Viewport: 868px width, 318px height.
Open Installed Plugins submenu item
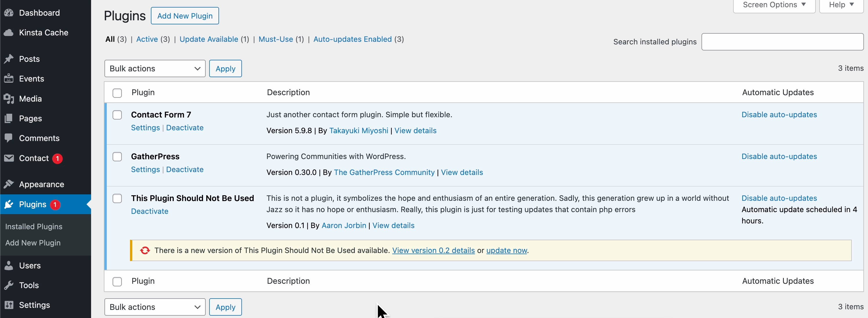[34, 226]
